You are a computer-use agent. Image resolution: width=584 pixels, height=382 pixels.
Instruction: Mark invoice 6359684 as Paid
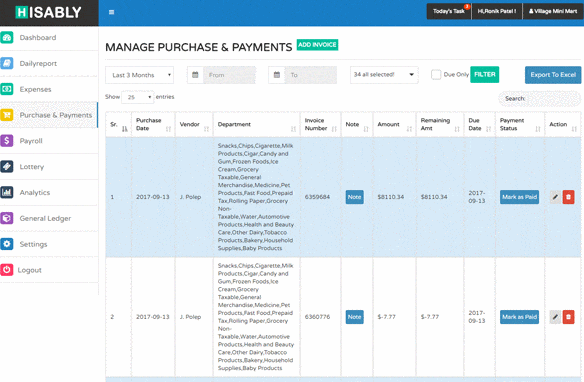(519, 197)
